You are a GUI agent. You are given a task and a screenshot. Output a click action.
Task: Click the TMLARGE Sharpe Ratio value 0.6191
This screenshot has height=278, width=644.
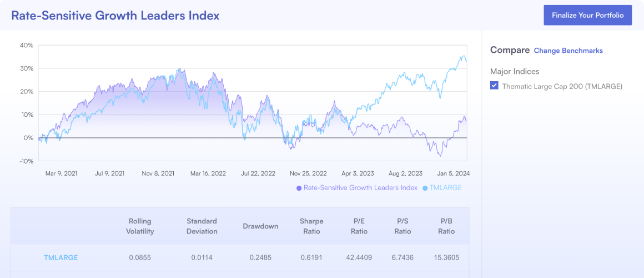click(311, 258)
